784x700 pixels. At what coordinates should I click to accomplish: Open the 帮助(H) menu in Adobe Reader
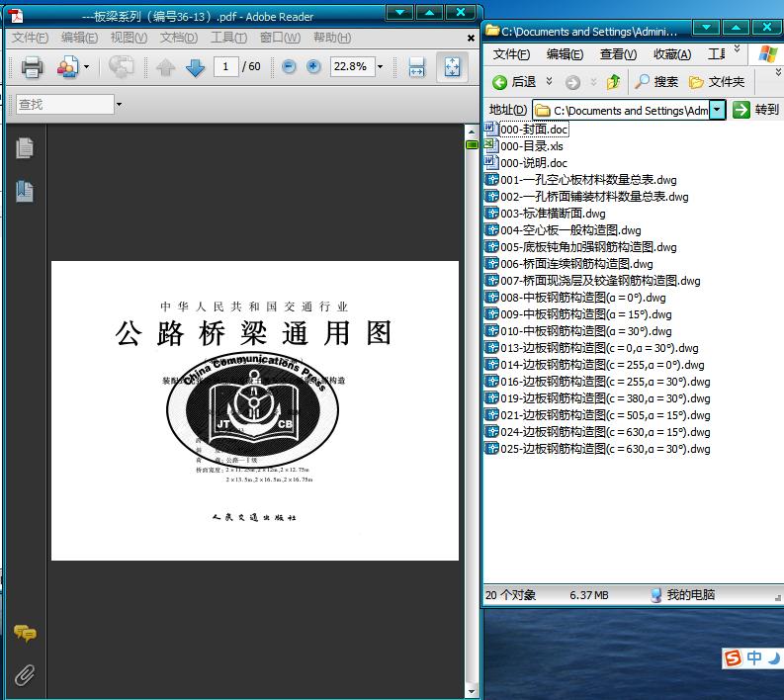(x=332, y=38)
